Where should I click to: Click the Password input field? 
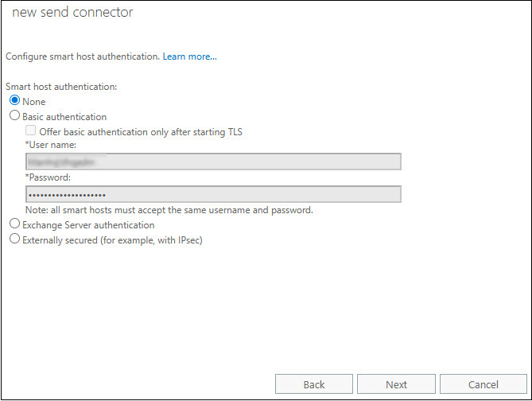(213, 194)
